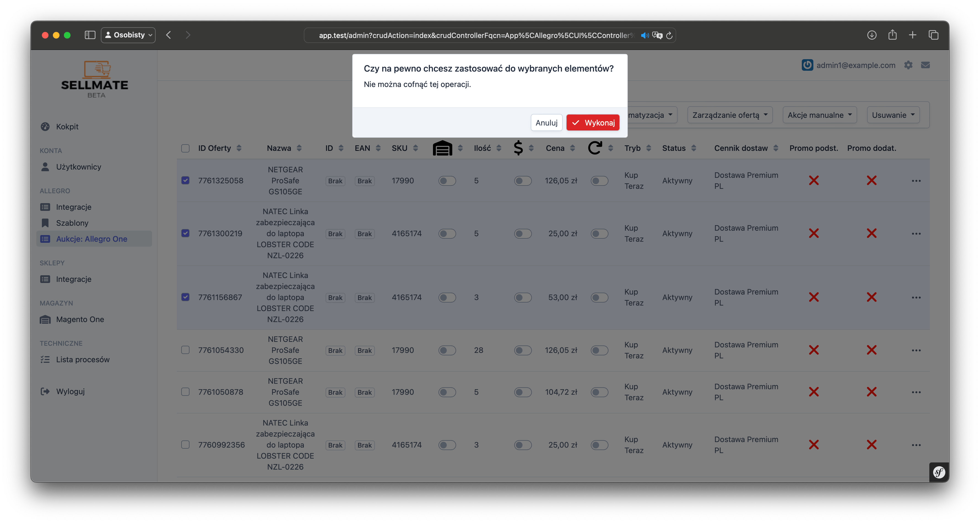This screenshot has height=523, width=980.
Task: Expand Zarządzanie ofertą dropdown
Action: coord(730,115)
